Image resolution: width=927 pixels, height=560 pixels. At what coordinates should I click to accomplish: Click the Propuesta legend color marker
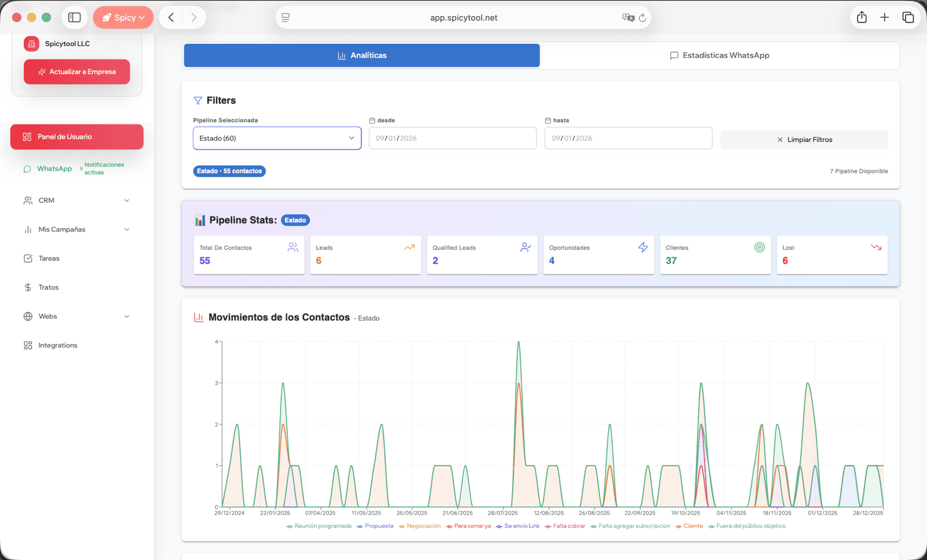click(x=360, y=526)
